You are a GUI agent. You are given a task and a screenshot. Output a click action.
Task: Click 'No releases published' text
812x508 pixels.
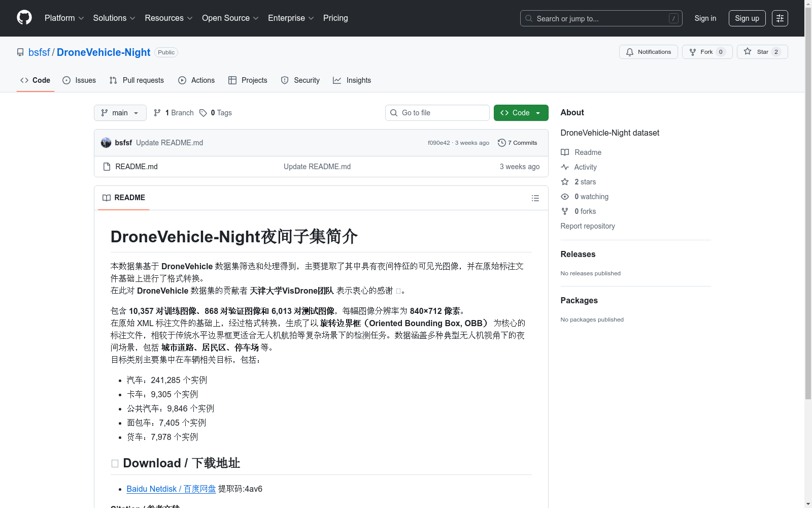591,273
